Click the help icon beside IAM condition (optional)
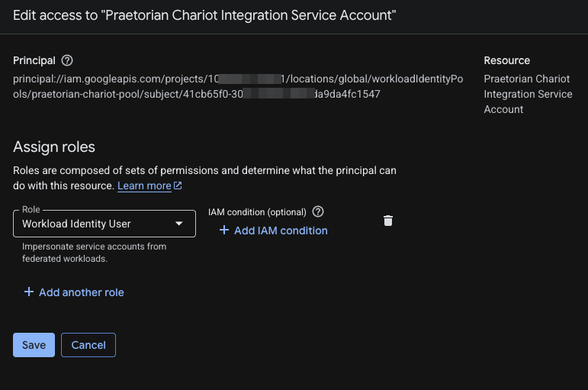 318,211
